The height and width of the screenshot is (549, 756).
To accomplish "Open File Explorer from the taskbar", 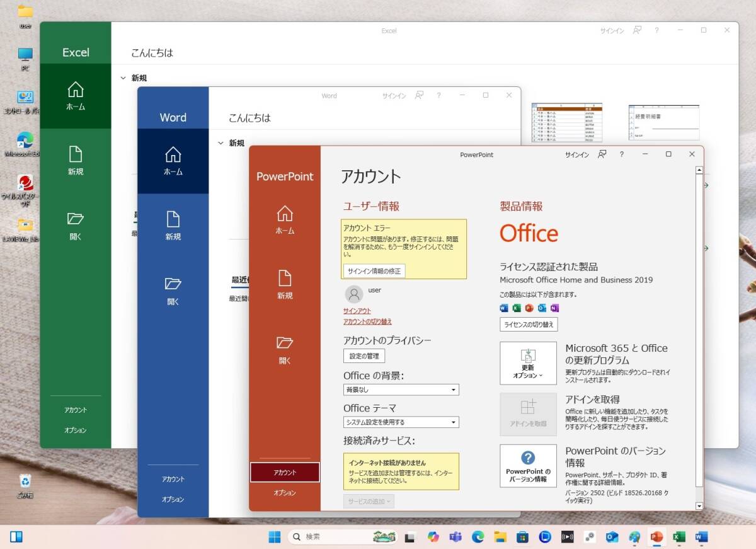I will [x=500, y=537].
